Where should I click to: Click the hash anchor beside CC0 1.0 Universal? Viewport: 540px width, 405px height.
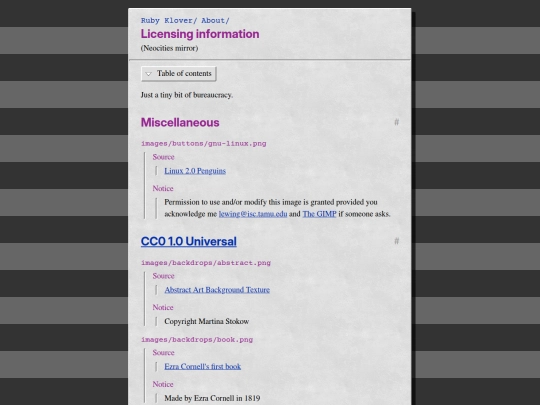396,241
